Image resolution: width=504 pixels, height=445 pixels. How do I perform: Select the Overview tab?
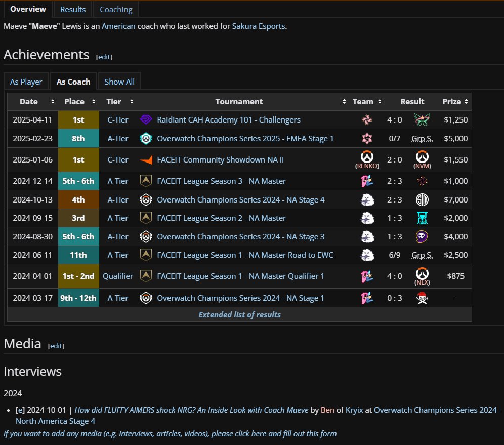[28, 9]
